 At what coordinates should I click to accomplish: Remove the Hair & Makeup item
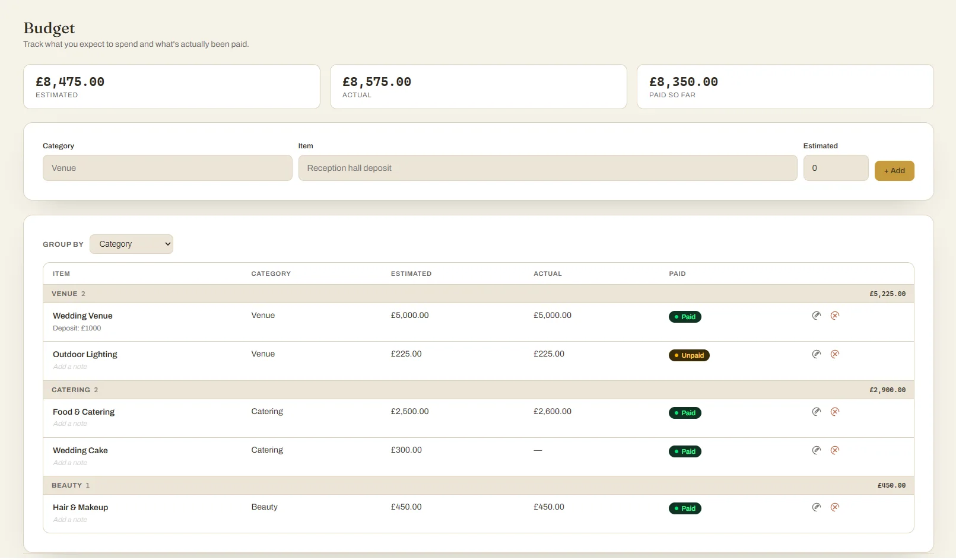coord(835,507)
